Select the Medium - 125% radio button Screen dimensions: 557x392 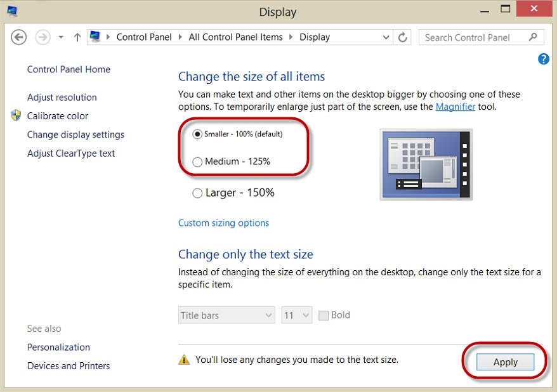click(197, 162)
